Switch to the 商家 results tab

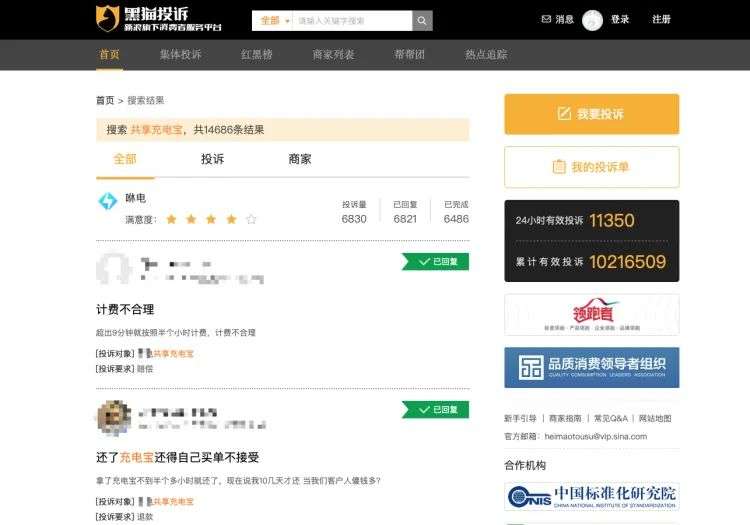click(x=300, y=159)
